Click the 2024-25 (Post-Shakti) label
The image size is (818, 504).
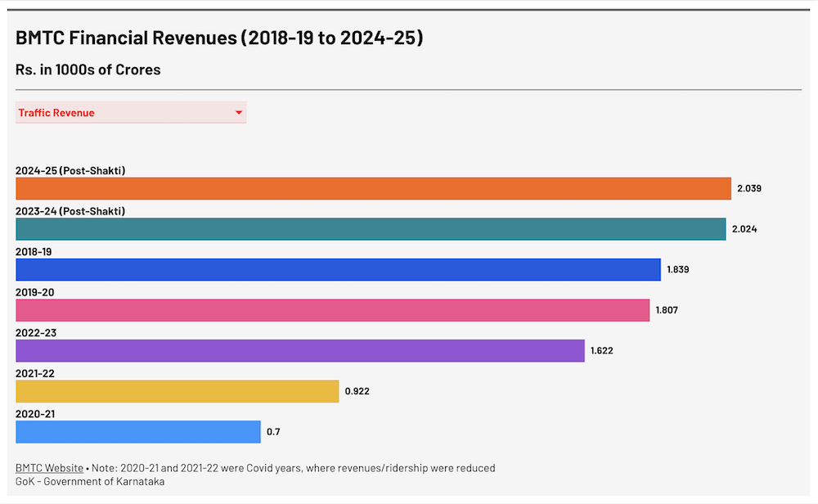(70, 170)
